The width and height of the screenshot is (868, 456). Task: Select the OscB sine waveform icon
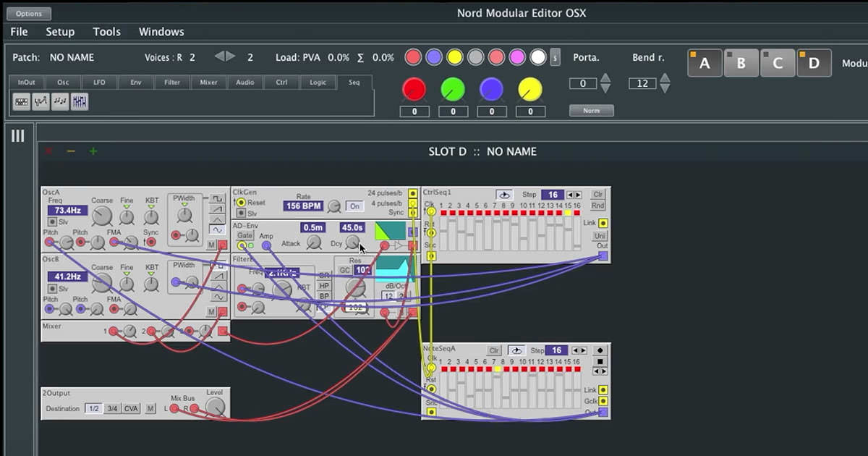218,296
